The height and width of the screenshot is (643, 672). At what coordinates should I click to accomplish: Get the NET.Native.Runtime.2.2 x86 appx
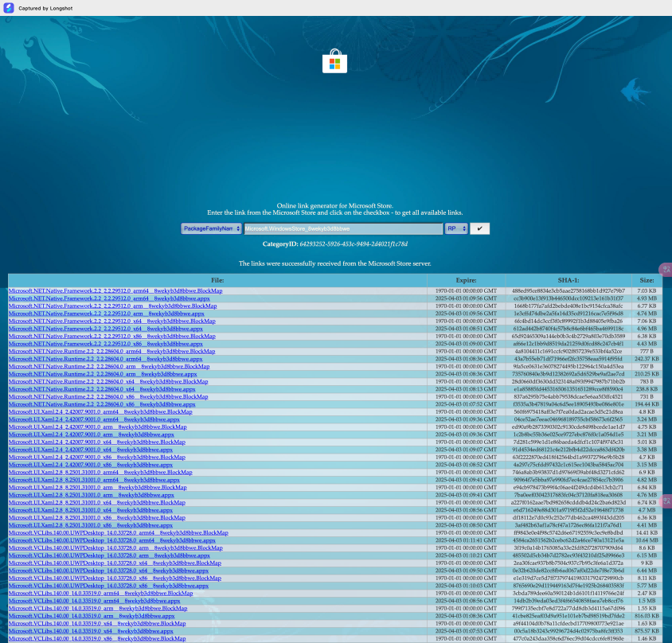102,404
